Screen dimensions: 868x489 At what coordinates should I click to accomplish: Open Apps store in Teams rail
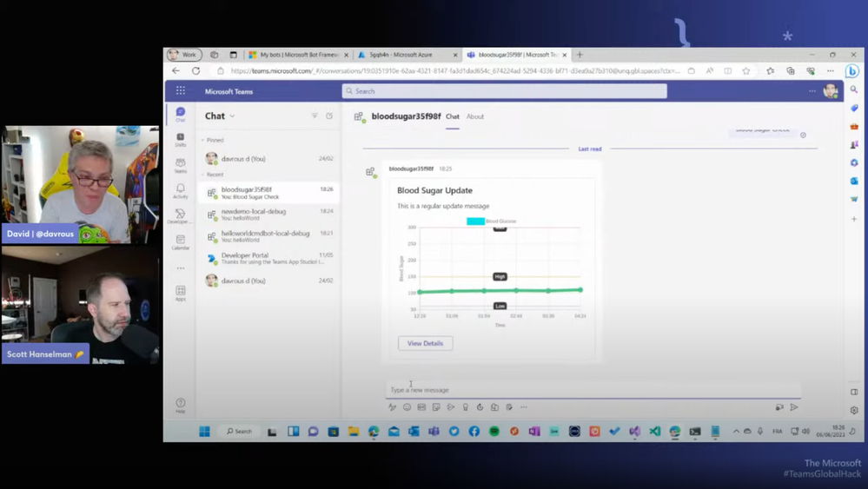point(181,294)
